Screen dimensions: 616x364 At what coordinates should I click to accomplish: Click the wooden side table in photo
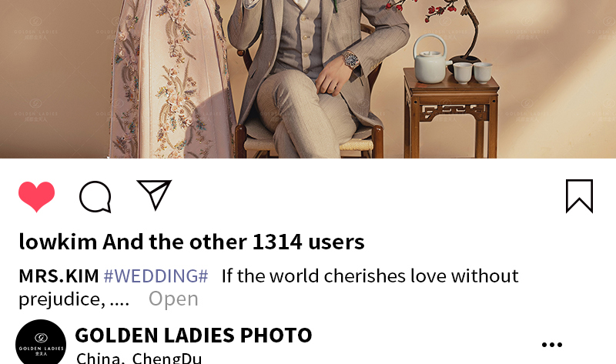coord(451,114)
